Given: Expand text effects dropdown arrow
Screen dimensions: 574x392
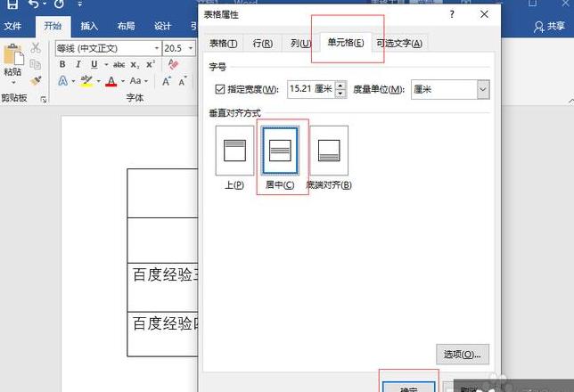Looking at the screenshot, I should pyautogui.click(x=73, y=81).
